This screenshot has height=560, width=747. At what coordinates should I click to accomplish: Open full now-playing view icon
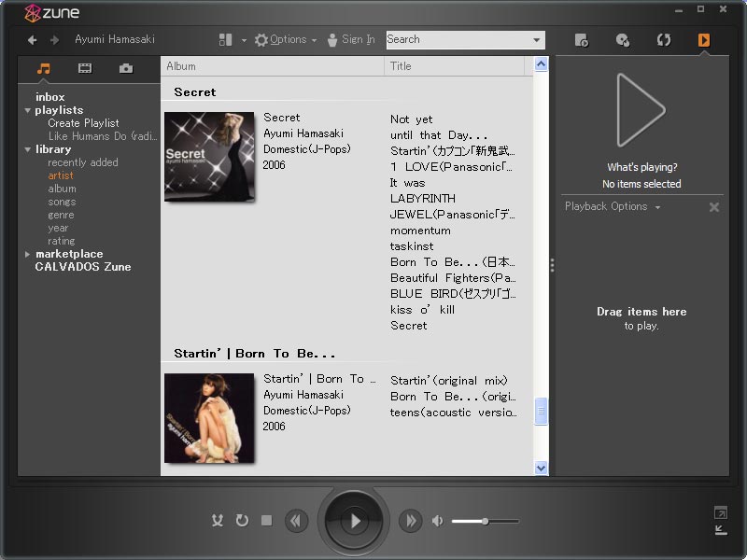[x=721, y=512]
